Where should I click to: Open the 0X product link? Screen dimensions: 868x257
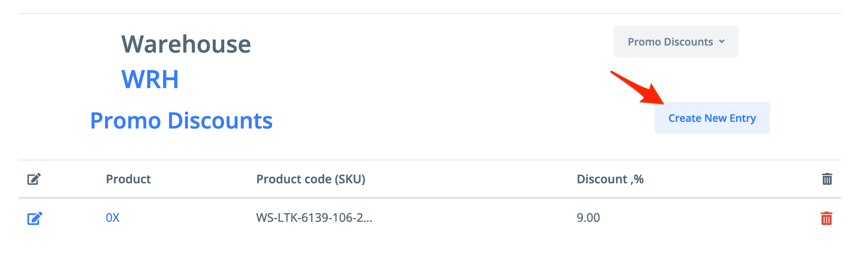(x=113, y=218)
